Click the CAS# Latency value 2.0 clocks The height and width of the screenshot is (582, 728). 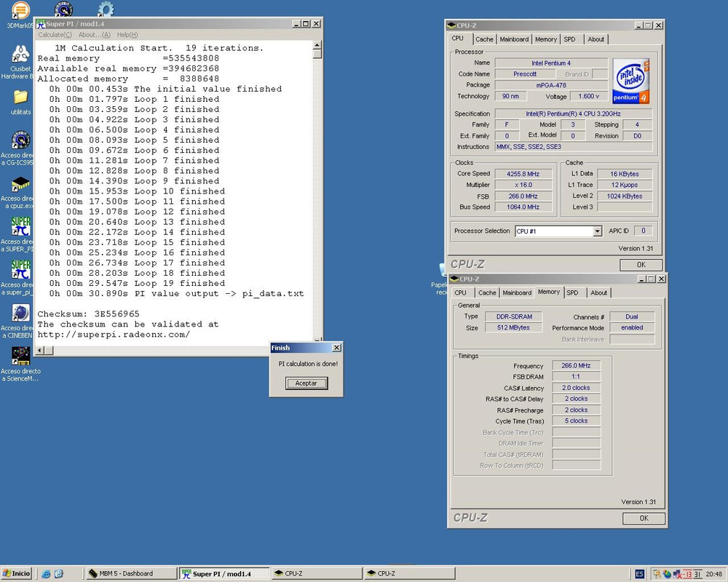[576, 388]
